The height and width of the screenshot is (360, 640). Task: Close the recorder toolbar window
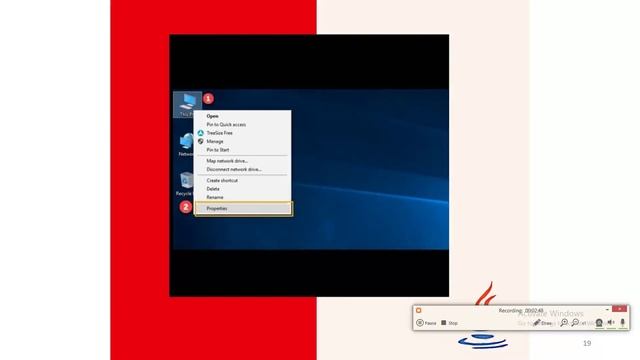[x=619, y=309]
